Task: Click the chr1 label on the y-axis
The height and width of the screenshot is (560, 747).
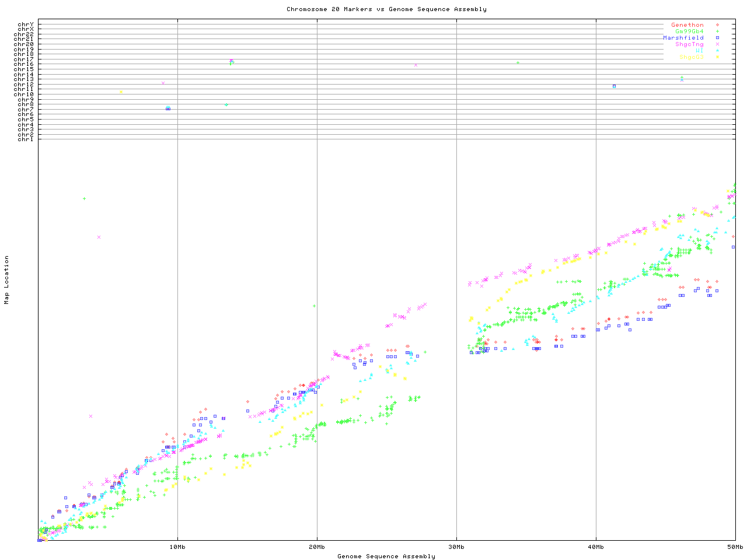Action: click(x=26, y=139)
